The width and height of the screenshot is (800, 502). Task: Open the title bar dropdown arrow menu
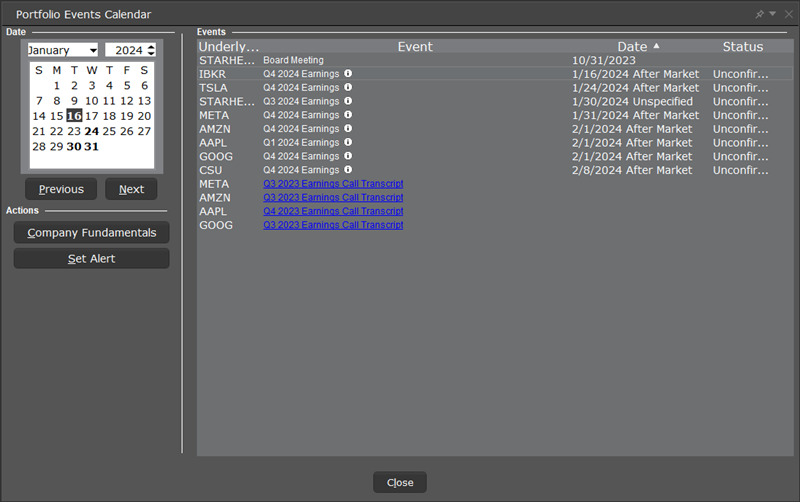pos(772,14)
